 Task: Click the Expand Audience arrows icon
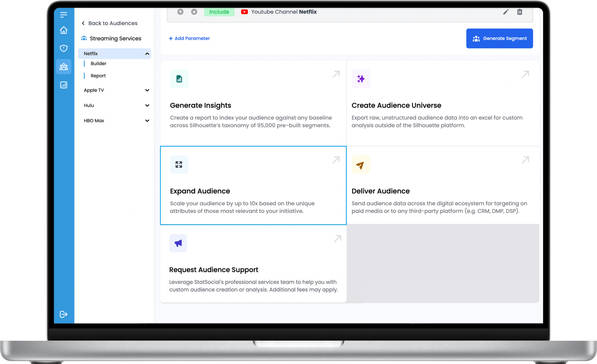[x=179, y=164]
